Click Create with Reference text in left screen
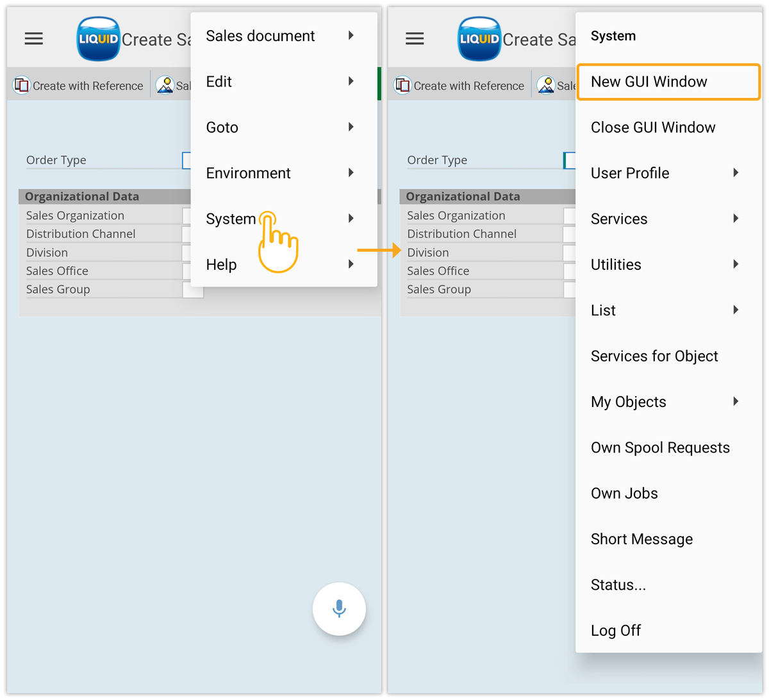The height and width of the screenshot is (700, 769). pos(88,86)
